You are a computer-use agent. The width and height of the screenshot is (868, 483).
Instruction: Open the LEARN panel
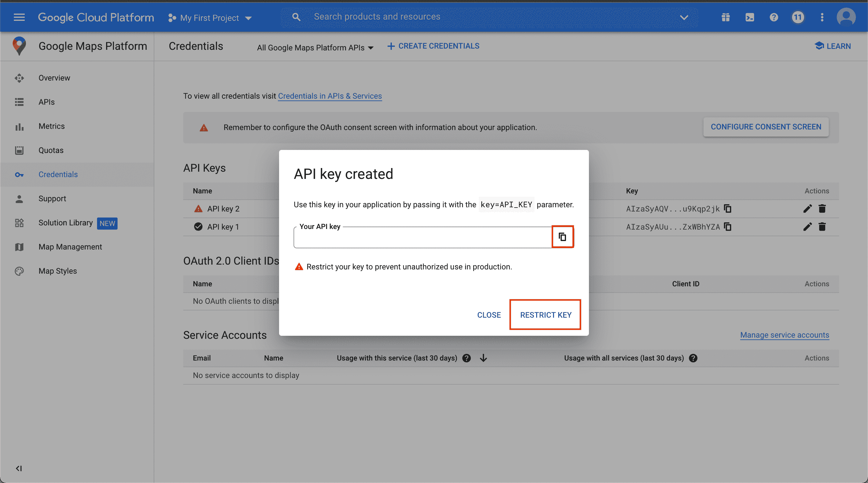click(833, 46)
